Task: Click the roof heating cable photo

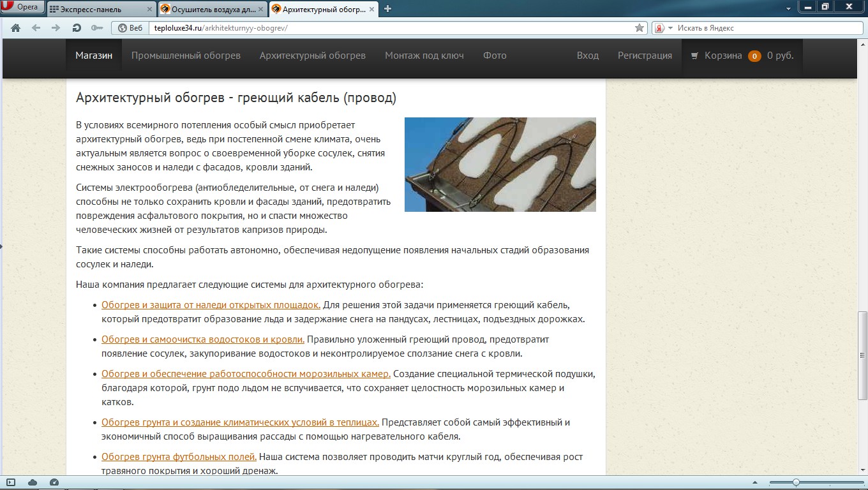Action: pyautogui.click(x=500, y=165)
